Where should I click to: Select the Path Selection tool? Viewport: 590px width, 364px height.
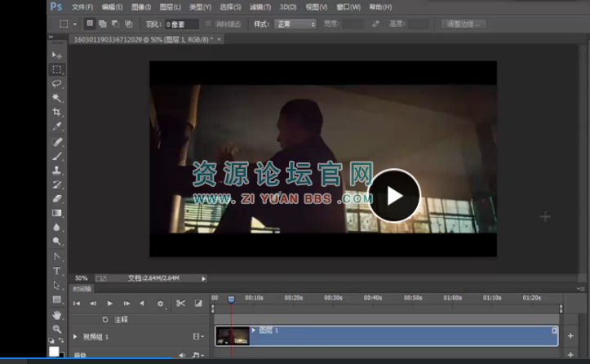57,286
